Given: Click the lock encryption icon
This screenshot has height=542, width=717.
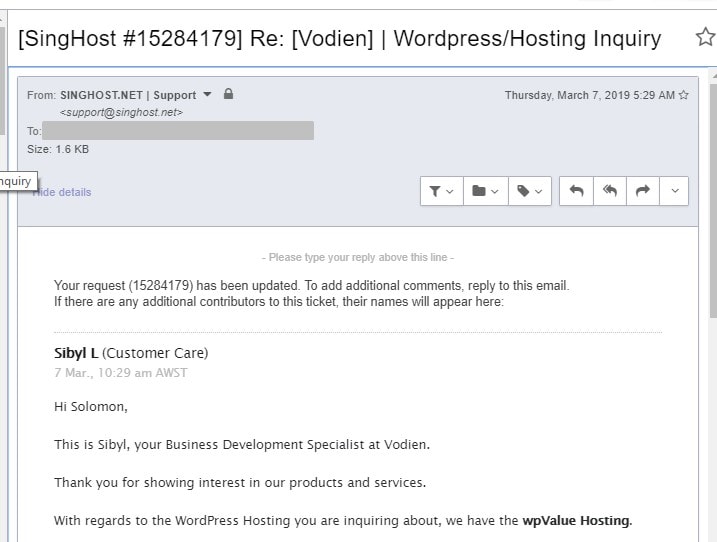Looking at the screenshot, I should (229, 94).
